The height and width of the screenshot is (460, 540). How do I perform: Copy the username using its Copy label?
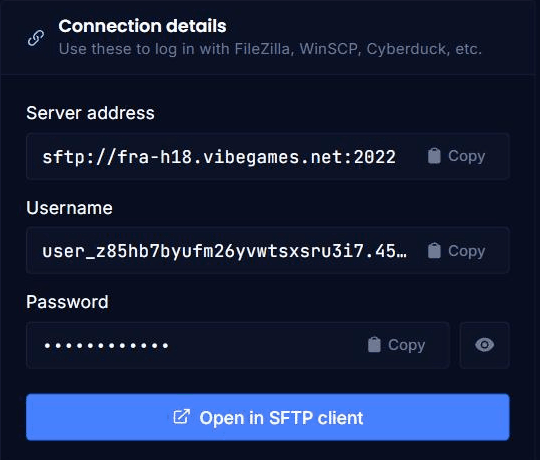coord(467,251)
